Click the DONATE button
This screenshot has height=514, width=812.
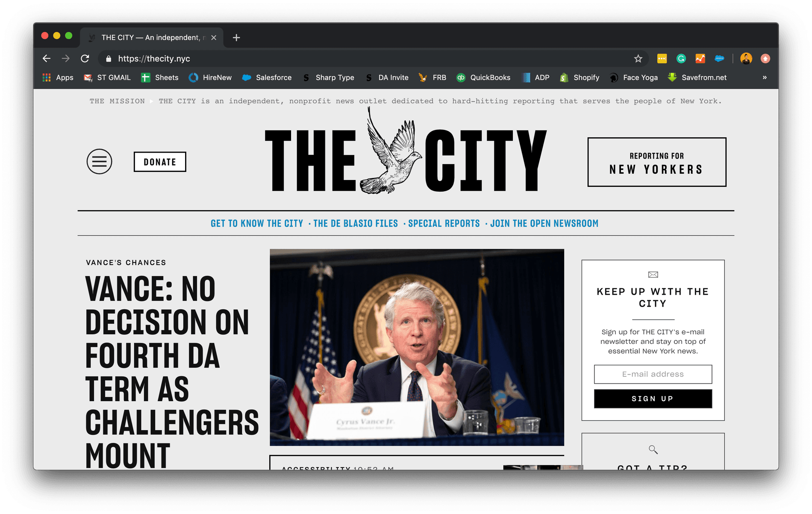click(x=160, y=162)
